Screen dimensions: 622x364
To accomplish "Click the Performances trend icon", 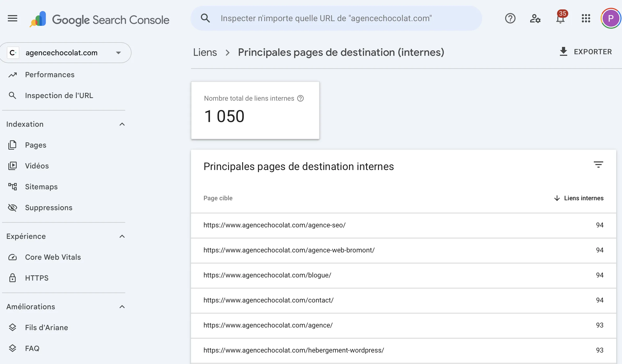I will 13,75.
